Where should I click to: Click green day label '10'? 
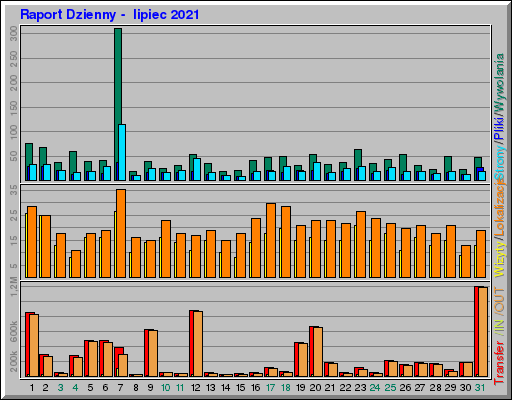tap(165, 388)
